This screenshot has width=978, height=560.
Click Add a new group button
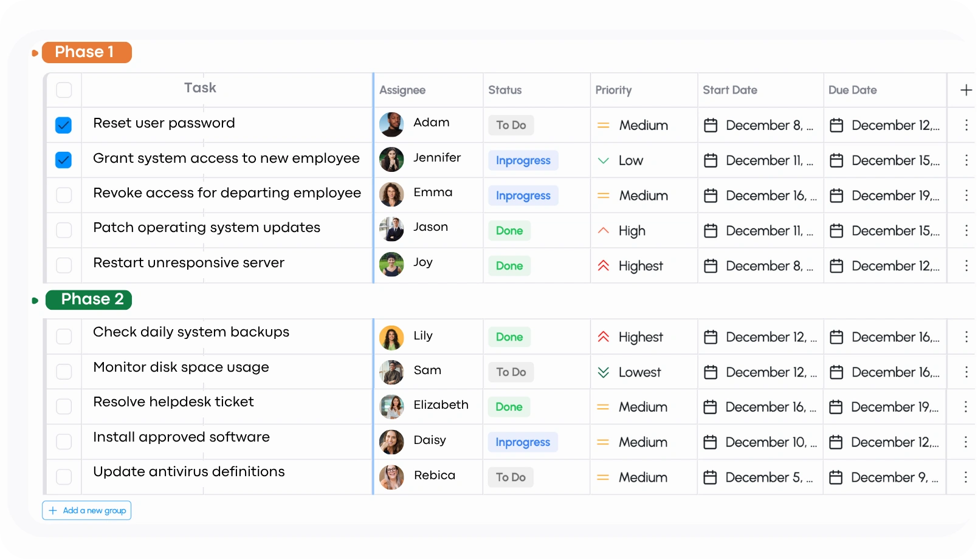click(x=87, y=510)
